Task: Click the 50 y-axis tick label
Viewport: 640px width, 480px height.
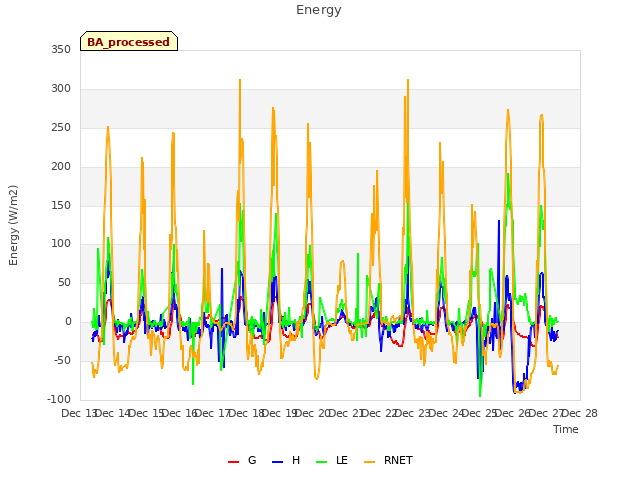Action: [64, 282]
